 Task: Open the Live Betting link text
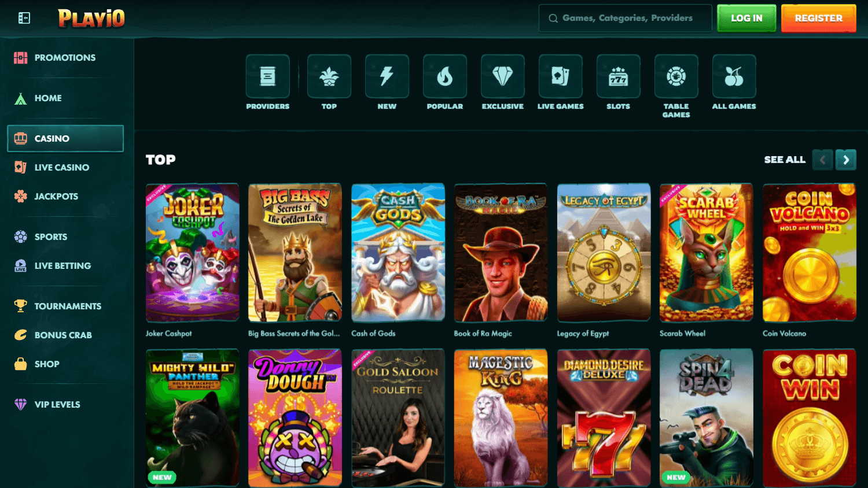point(62,266)
